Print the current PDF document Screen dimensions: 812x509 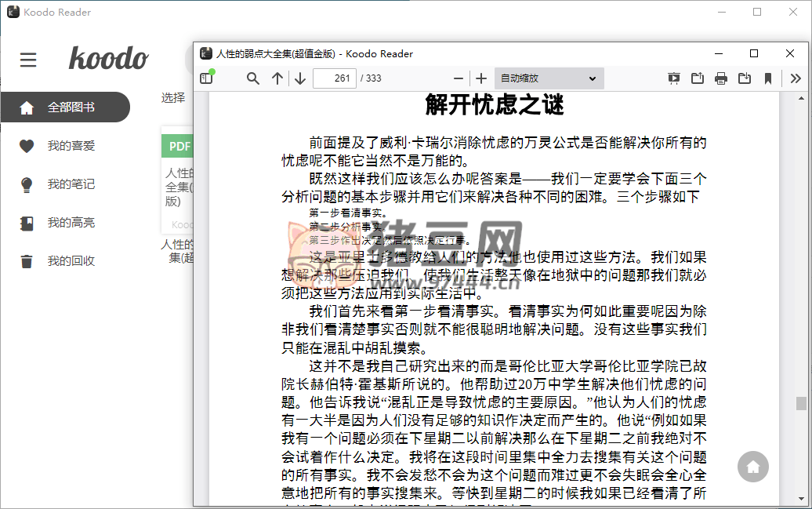coord(721,78)
